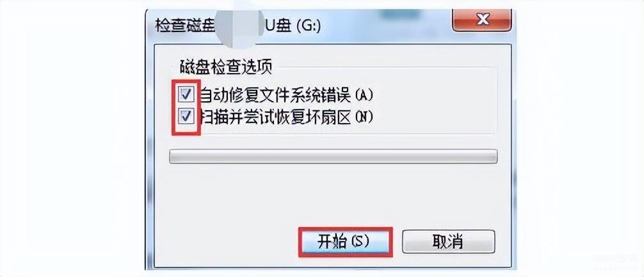Click the (N) shortcut hint on the second option

pos(364,118)
